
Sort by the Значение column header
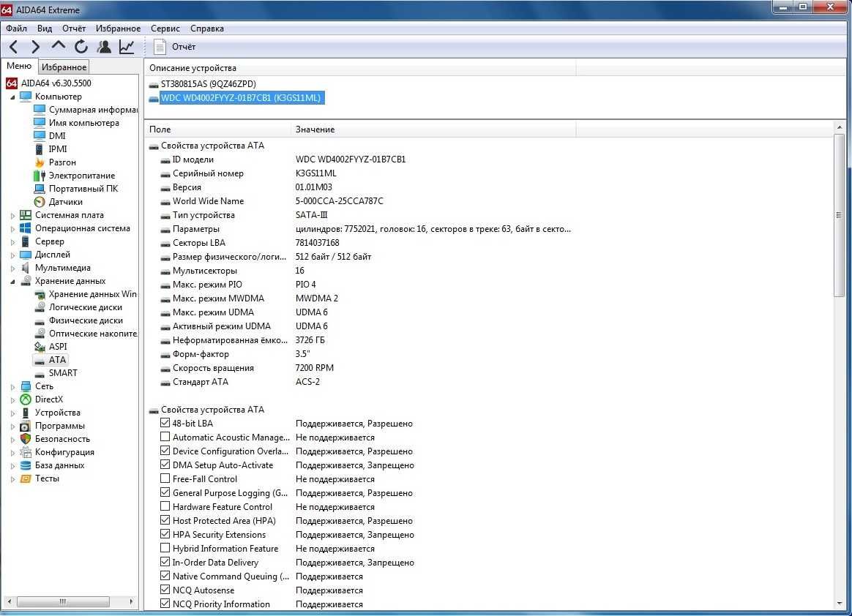433,129
